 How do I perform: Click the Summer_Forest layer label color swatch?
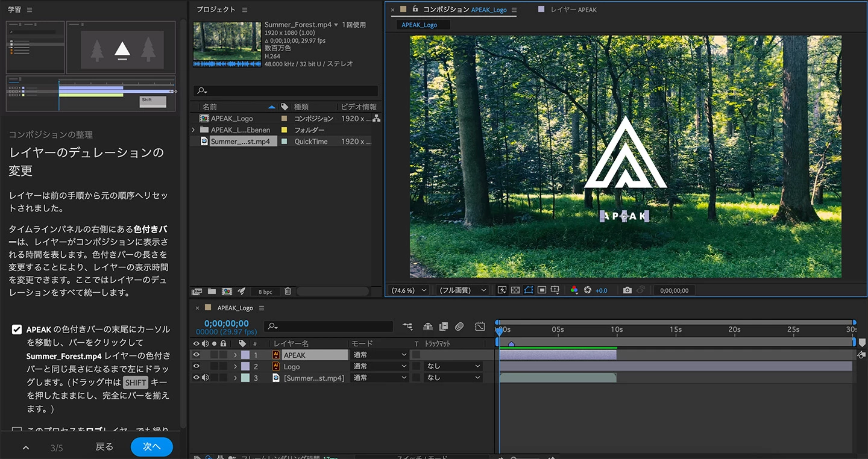(x=245, y=378)
